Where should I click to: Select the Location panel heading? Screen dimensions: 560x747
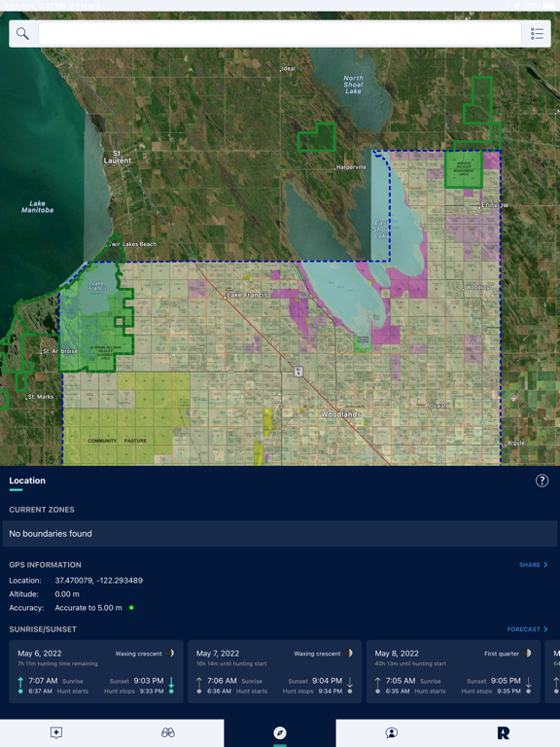point(27,480)
